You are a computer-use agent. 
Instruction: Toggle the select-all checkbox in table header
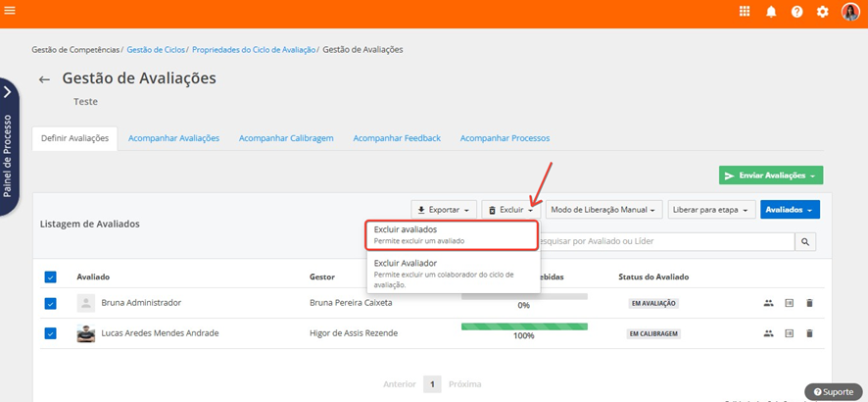tap(51, 277)
